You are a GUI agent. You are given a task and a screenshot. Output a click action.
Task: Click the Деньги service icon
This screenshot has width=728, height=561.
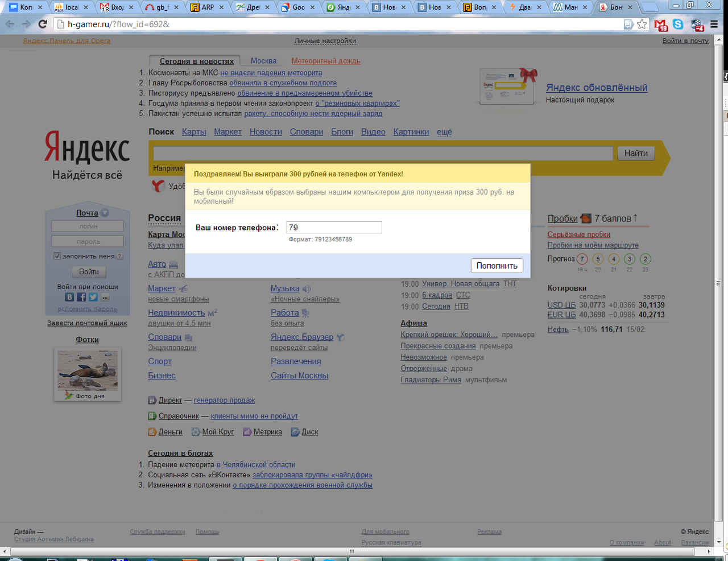pyautogui.click(x=152, y=432)
